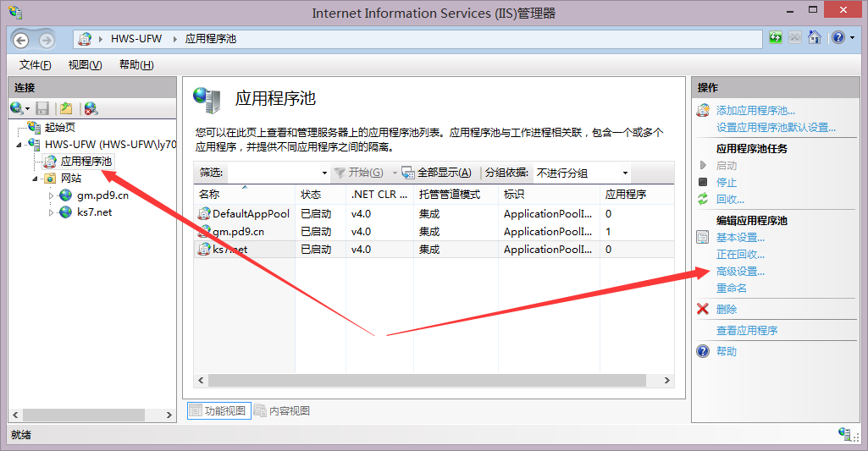Switch to 功能视图 features view tab
Viewport: 868px width, 451px height.
[218, 410]
